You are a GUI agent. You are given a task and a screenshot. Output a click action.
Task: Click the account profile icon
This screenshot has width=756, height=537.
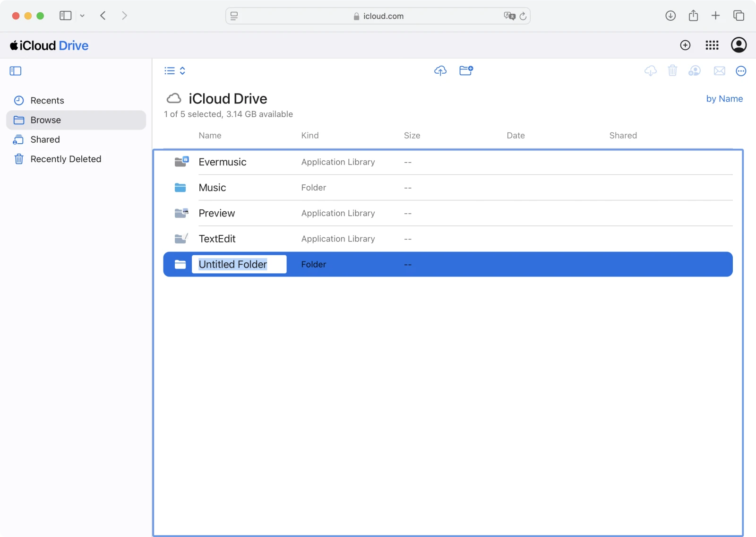click(739, 45)
